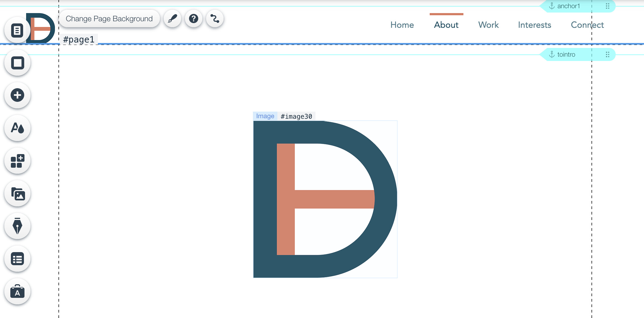Click the animation path icon in toolbar
This screenshot has height=318, width=644.
coord(215,19)
